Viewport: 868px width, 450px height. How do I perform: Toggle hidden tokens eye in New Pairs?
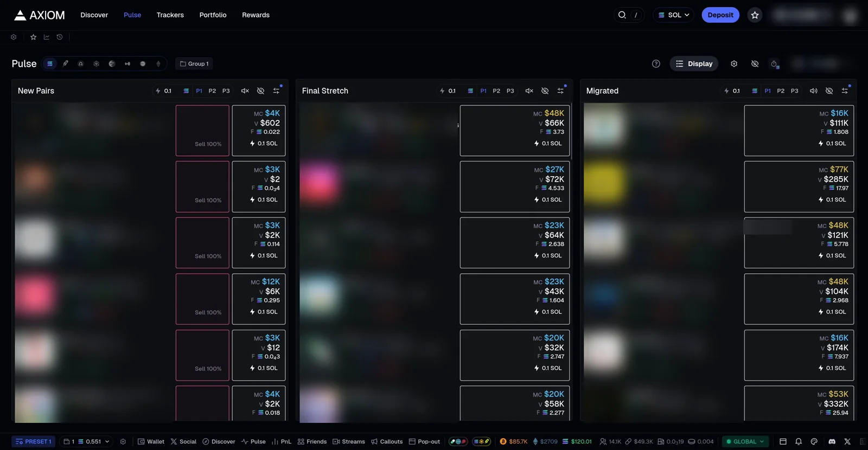(261, 91)
